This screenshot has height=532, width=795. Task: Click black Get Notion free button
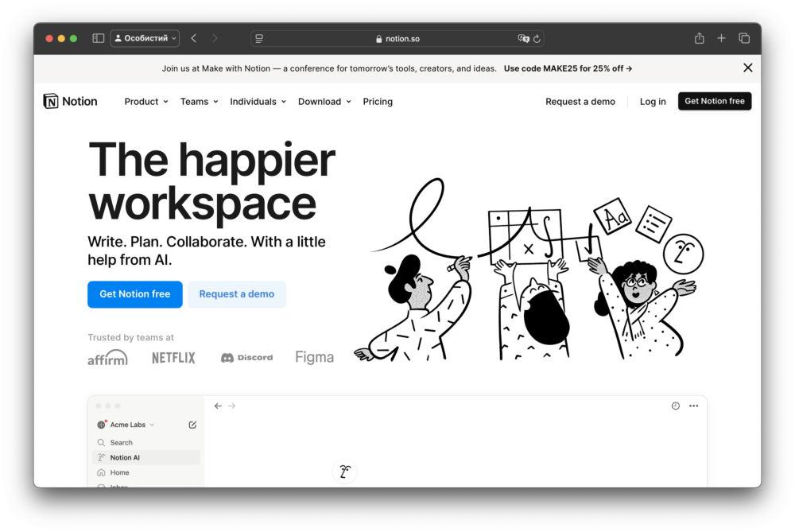coord(715,101)
